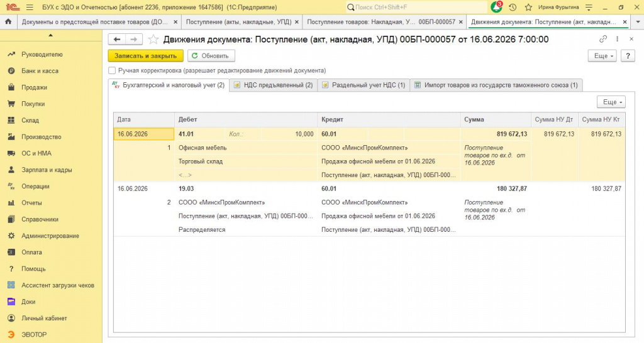
Task: Open the main menu hamburger icon
Action: [30, 8]
